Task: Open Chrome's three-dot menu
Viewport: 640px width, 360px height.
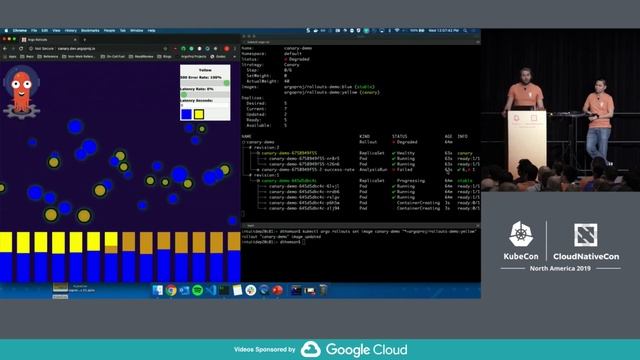Action: [235, 49]
